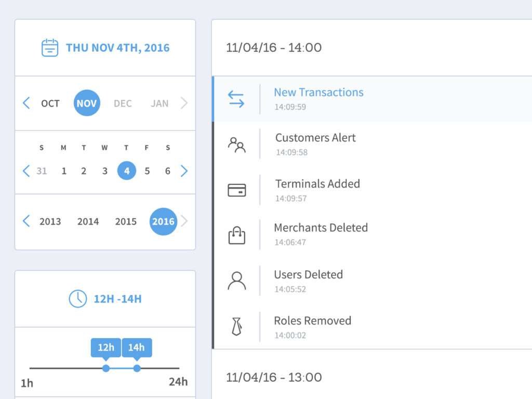532x399 pixels.
Task: Switch the selected month to DEC
Action: click(123, 103)
